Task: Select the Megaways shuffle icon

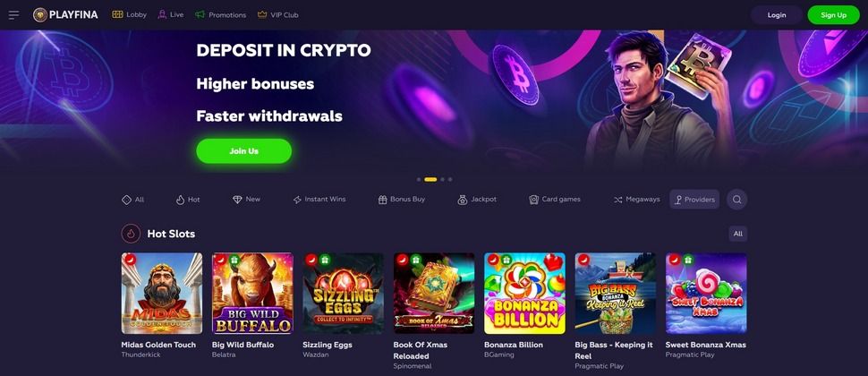Action: (617, 200)
